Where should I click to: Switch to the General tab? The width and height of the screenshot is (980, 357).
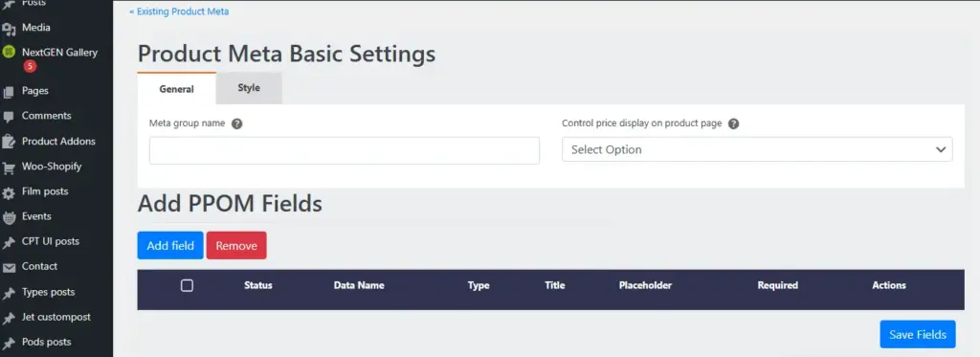point(176,89)
